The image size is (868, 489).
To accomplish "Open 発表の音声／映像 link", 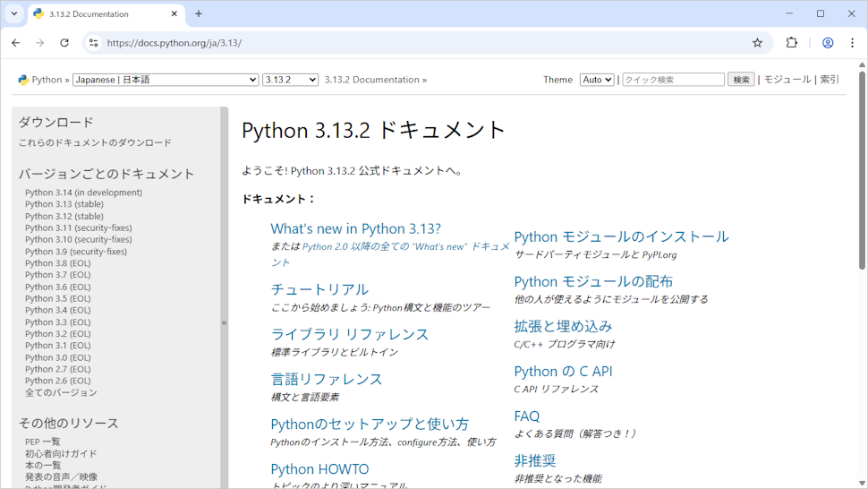I will 61,476.
